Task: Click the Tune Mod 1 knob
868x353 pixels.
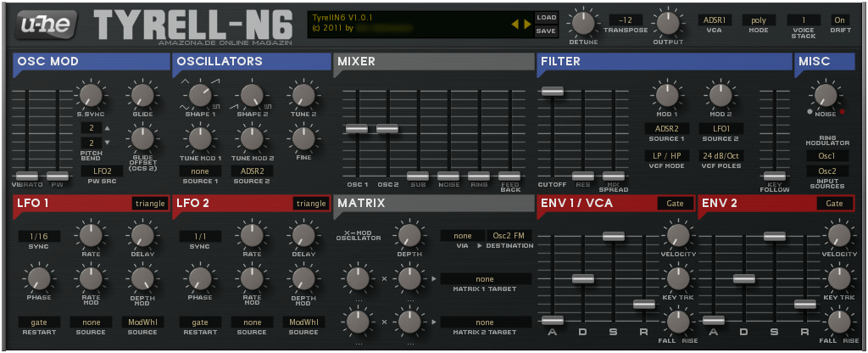Action: pyautogui.click(x=200, y=138)
